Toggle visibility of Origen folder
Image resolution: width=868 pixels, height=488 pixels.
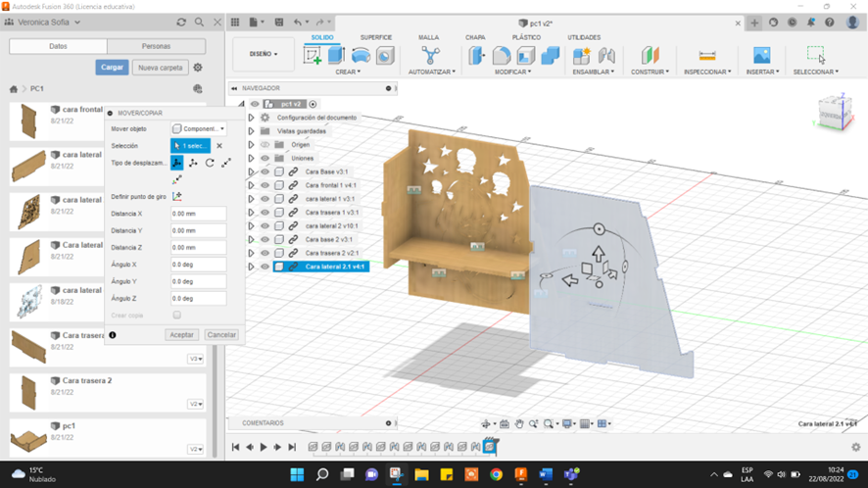(265, 145)
